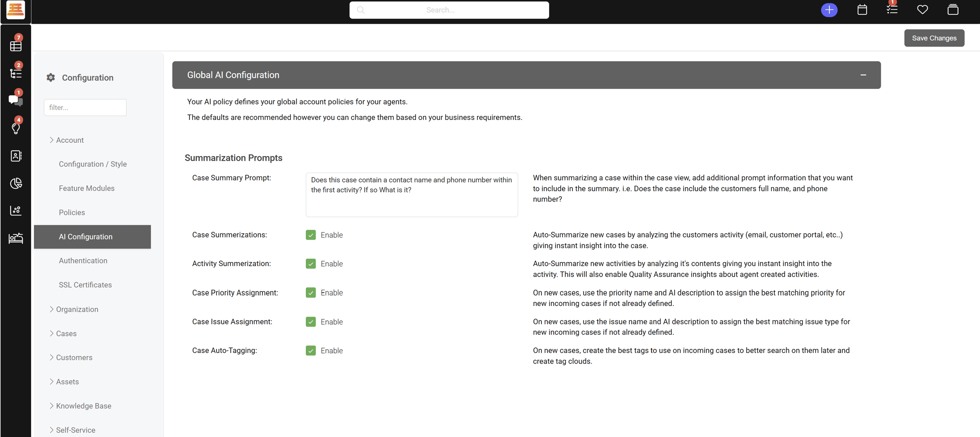
Task: Open the chat messages icon in sidebar
Action: pos(16,100)
